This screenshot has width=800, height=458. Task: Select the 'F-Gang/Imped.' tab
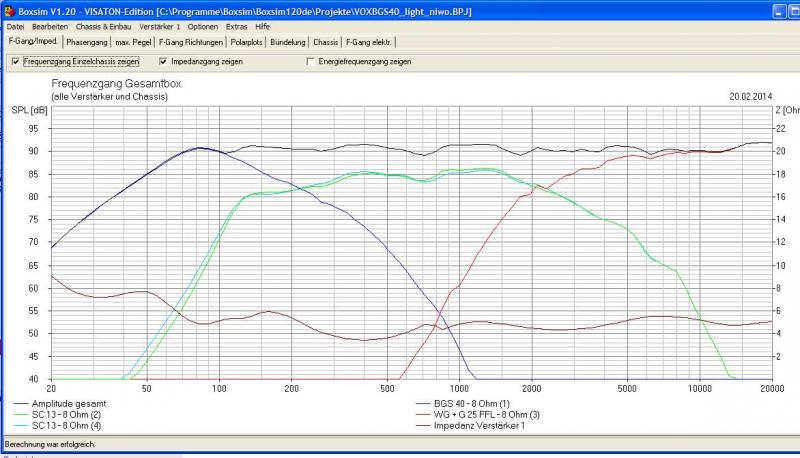[x=33, y=43]
